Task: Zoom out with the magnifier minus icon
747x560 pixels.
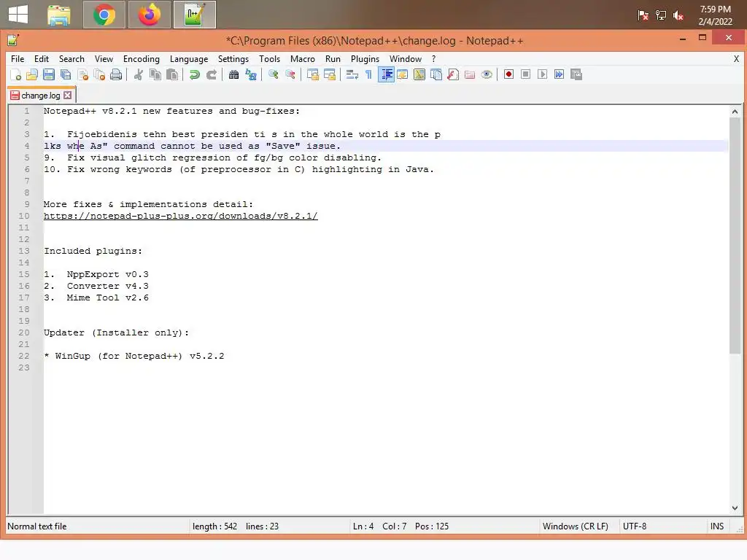Action: tap(290, 75)
